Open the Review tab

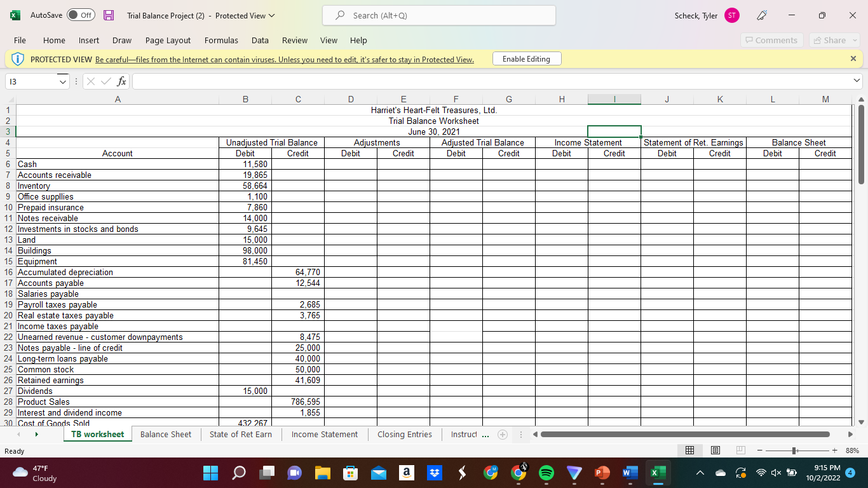(295, 40)
